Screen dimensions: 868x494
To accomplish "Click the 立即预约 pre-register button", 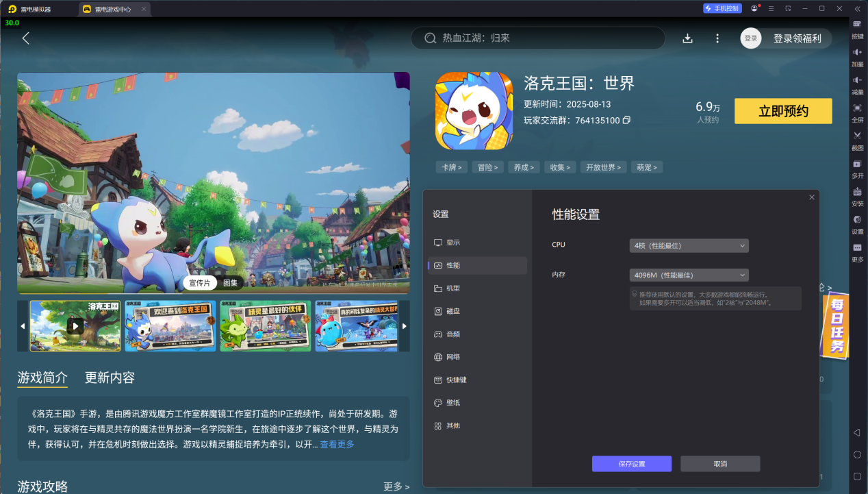I will pyautogui.click(x=782, y=110).
